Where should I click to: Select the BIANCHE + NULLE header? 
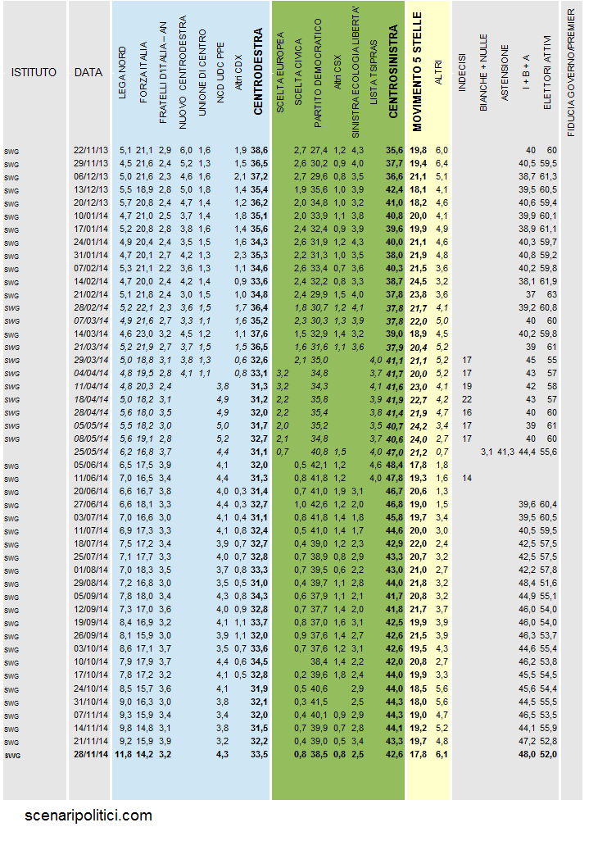pyautogui.click(x=483, y=72)
